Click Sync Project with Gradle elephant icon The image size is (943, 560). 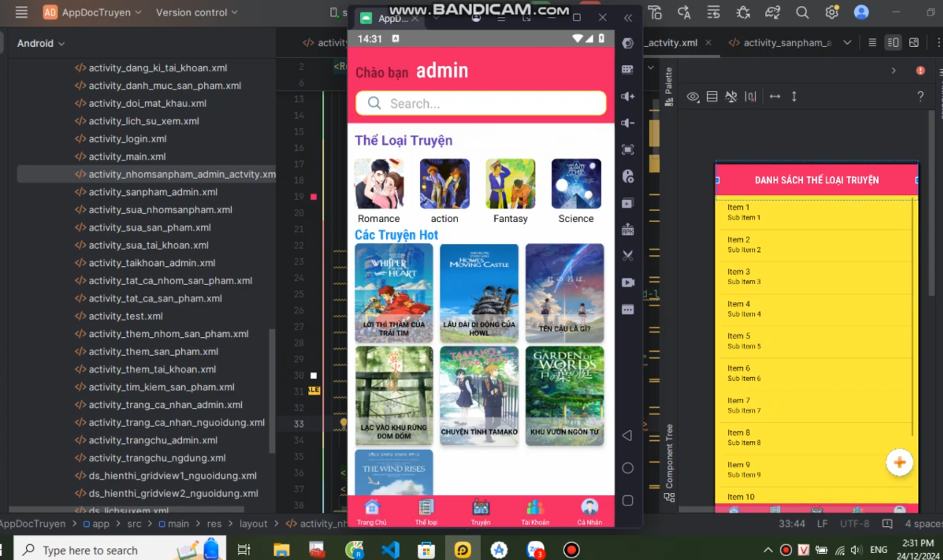tap(772, 12)
